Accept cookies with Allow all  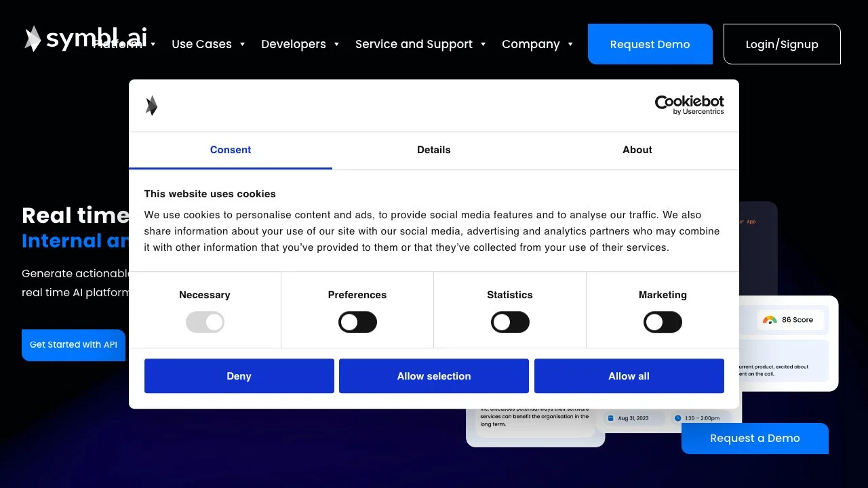click(x=629, y=376)
